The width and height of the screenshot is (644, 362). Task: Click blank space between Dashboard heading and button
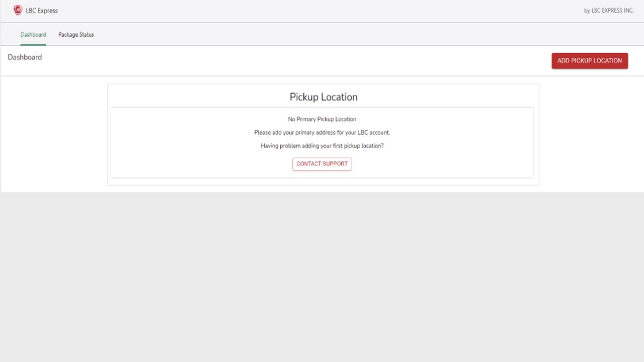pyautogui.click(x=297, y=60)
